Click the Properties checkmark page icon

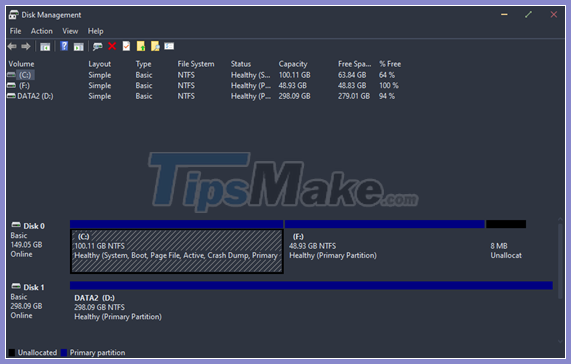126,46
